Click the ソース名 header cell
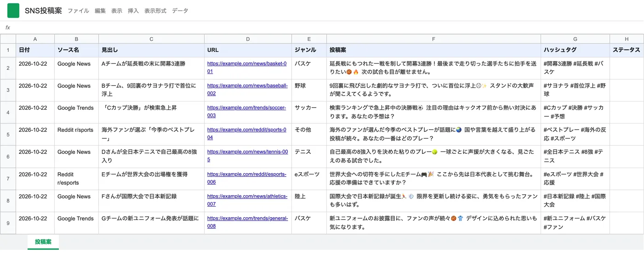Viewport: 644px width, 253px height. [76, 51]
